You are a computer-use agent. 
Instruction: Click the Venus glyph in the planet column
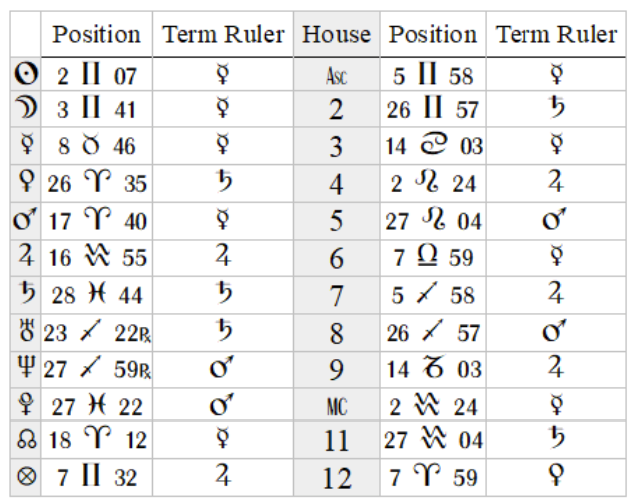click(x=26, y=181)
